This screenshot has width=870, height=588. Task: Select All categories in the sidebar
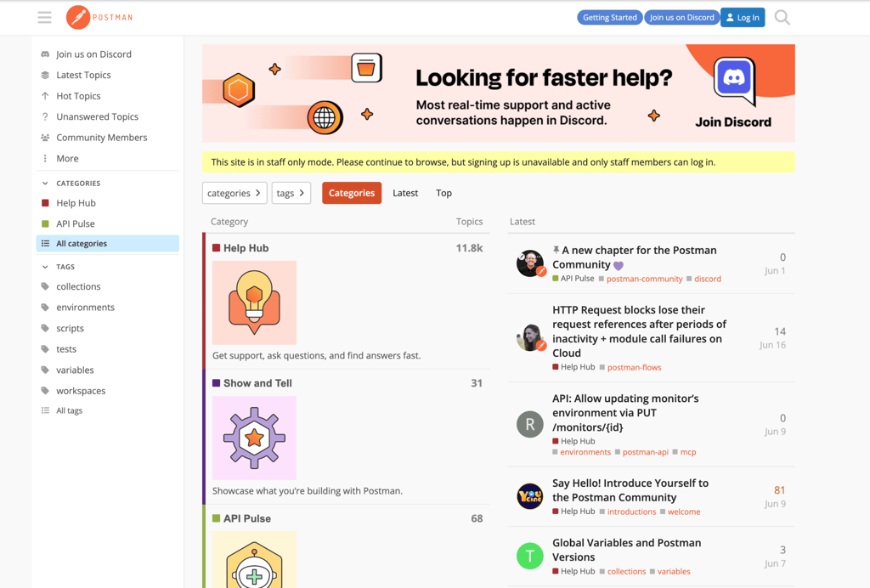click(108, 244)
